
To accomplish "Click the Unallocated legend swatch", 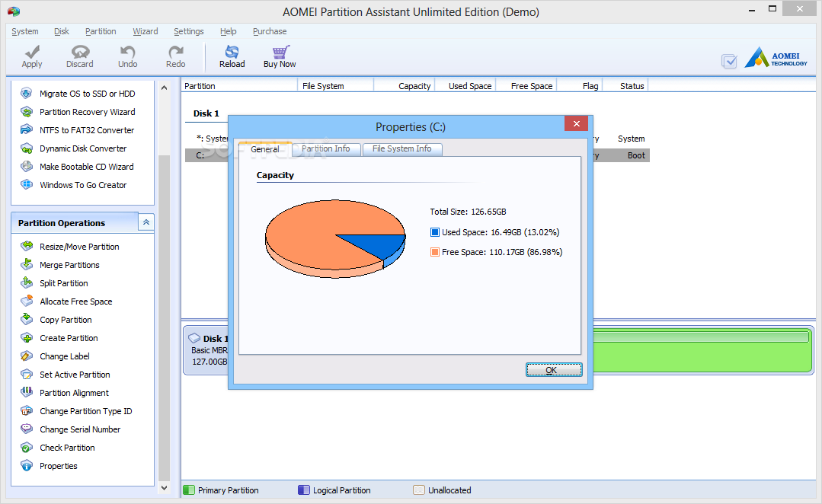I will pos(419,490).
